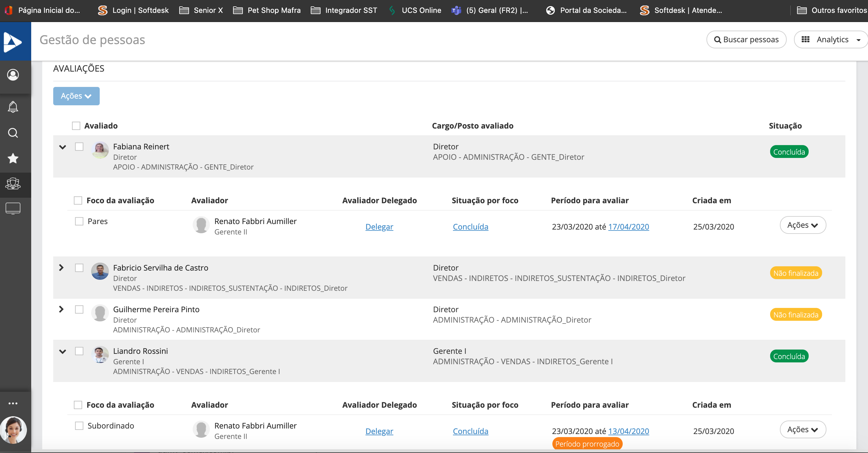Open the favorites star icon
This screenshot has width=868, height=453.
13,158
